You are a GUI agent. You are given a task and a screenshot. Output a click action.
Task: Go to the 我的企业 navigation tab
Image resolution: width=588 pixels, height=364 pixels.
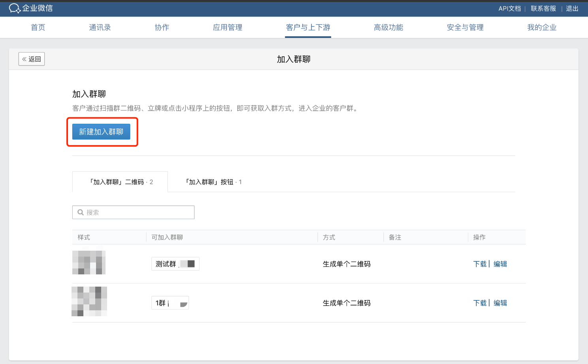[x=542, y=27]
